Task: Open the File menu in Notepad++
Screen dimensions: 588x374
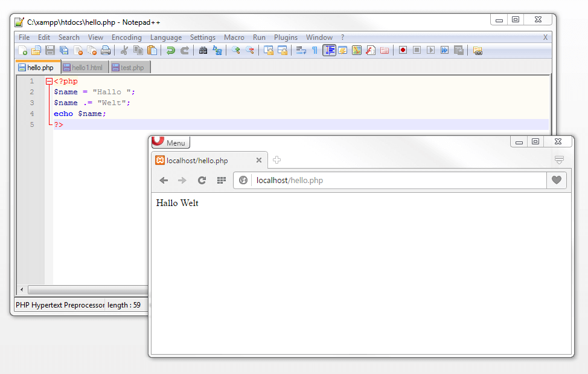Action: pos(24,37)
